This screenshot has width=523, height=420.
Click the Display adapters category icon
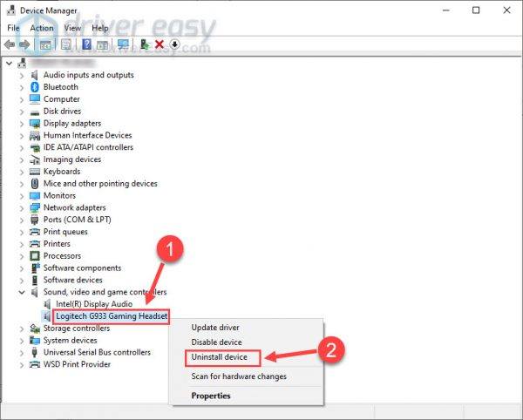[x=35, y=124]
